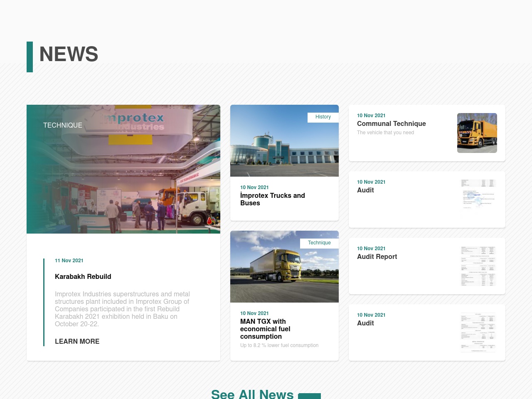The height and width of the screenshot is (399, 532).
Task: Open the yellow MAN truck photo
Action: coord(284,266)
